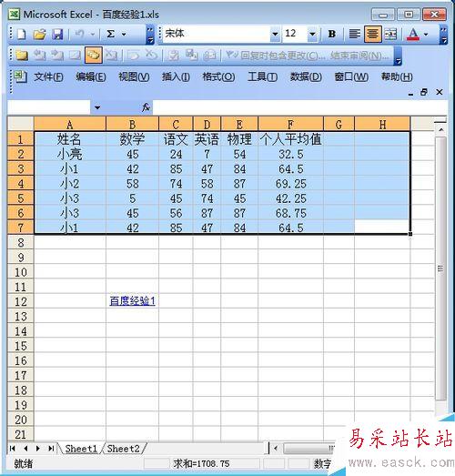Click the merge and center icon
This screenshot has width=455, height=476.
pyautogui.click(x=390, y=34)
